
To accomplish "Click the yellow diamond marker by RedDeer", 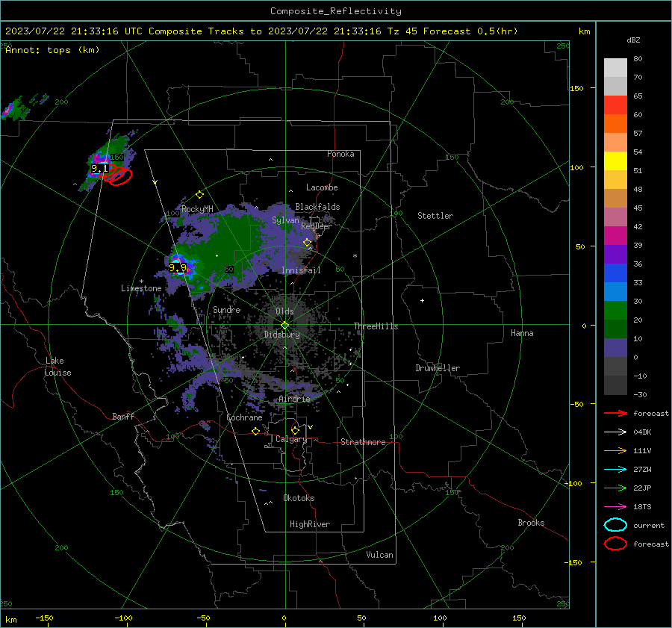I will 307,243.
